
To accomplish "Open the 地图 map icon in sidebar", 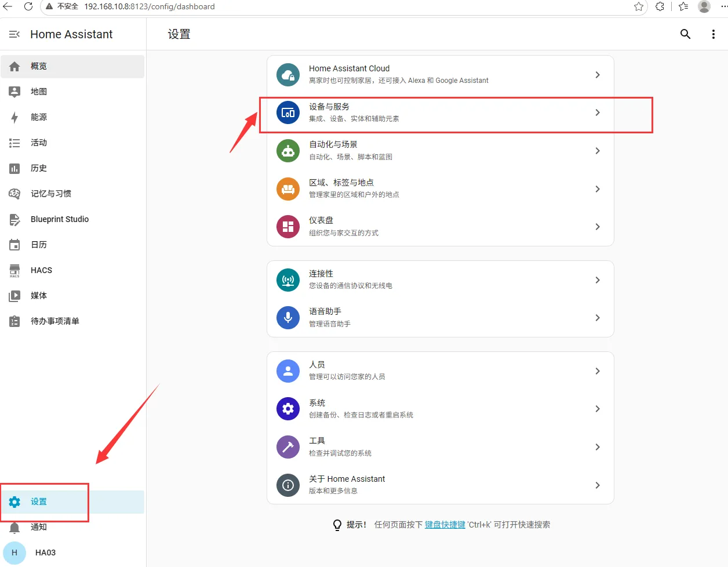I will tap(14, 92).
